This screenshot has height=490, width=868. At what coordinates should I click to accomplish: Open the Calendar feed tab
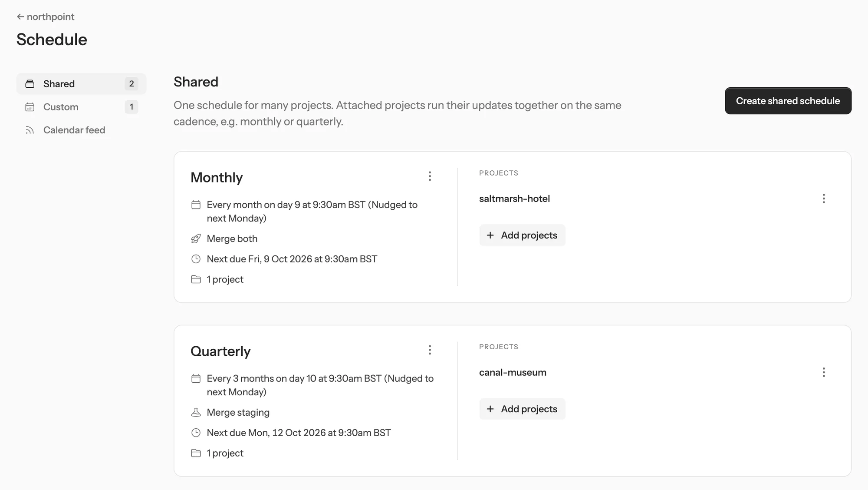[x=81, y=130]
